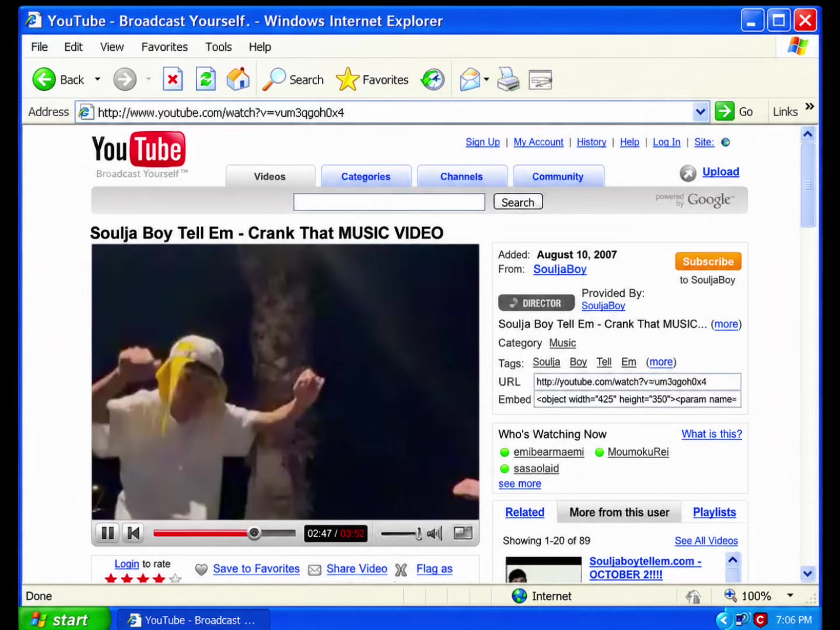Click the Log In link
This screenshot has height=630, width=840.
coord(667,142)
